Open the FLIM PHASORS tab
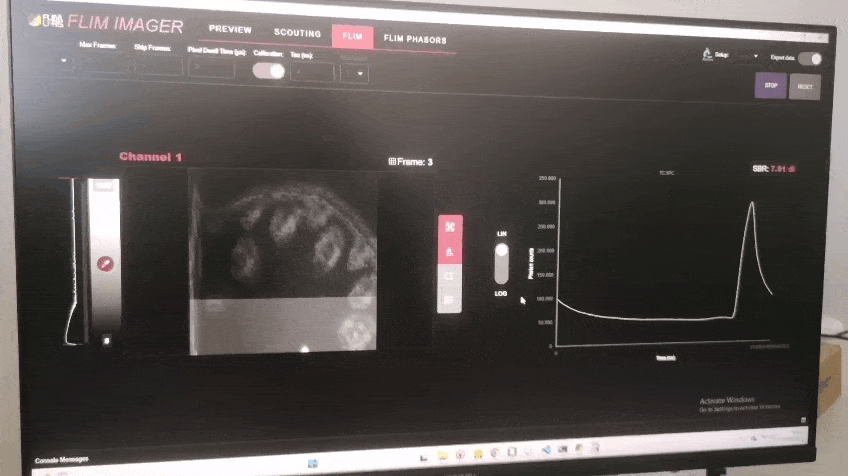This screenshot has width=848, height=476. click(x=415, y=39)
